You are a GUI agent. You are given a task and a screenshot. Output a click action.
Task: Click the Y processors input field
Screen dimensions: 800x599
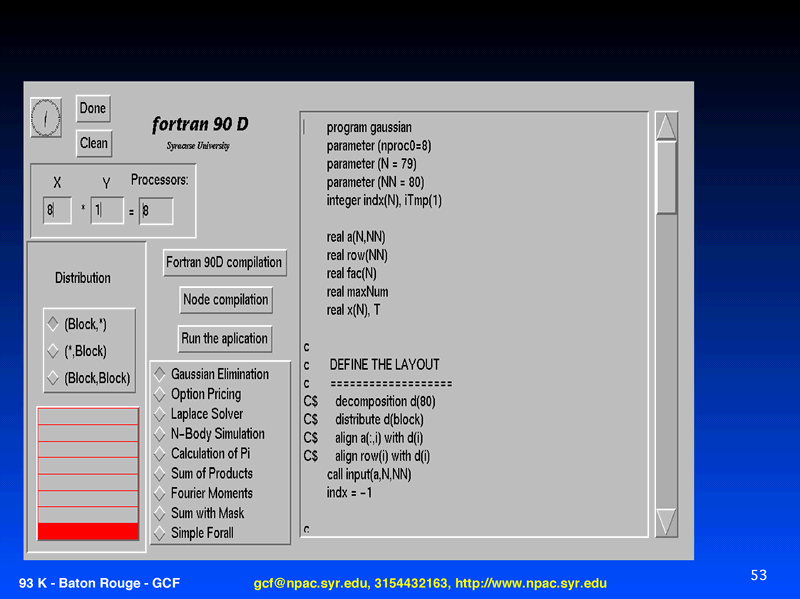[107, 210]
